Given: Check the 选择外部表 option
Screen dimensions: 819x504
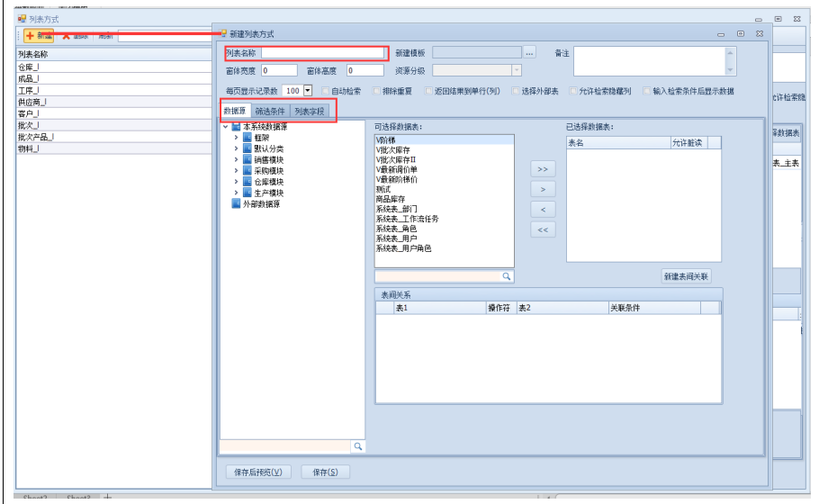Looking at the screenshot, I should 516,91.
